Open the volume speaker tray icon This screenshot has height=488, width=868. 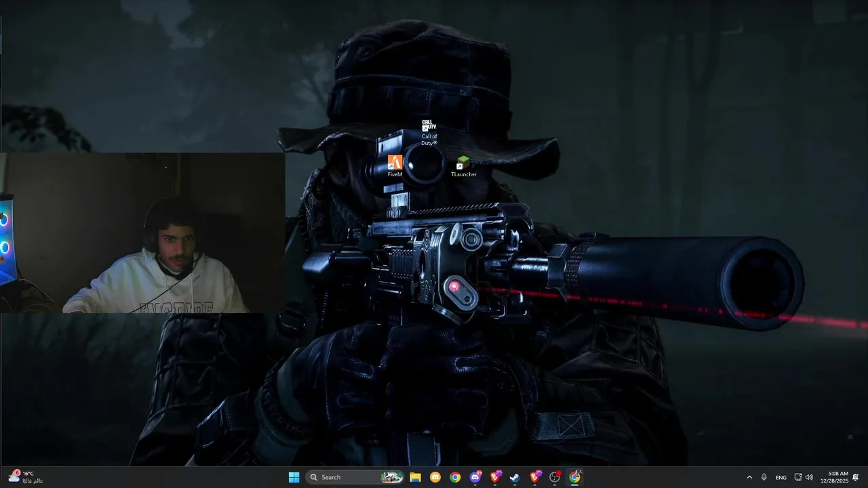coord(809,477)
